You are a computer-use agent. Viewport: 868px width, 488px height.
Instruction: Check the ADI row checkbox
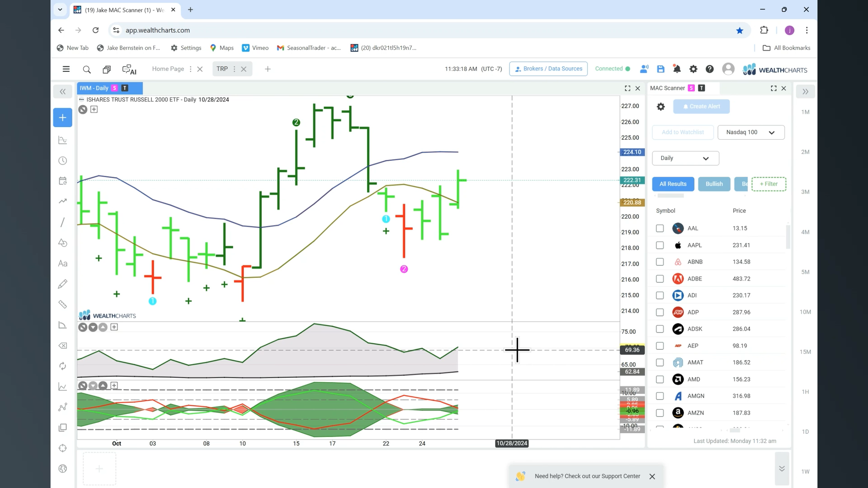pos(660,296)
